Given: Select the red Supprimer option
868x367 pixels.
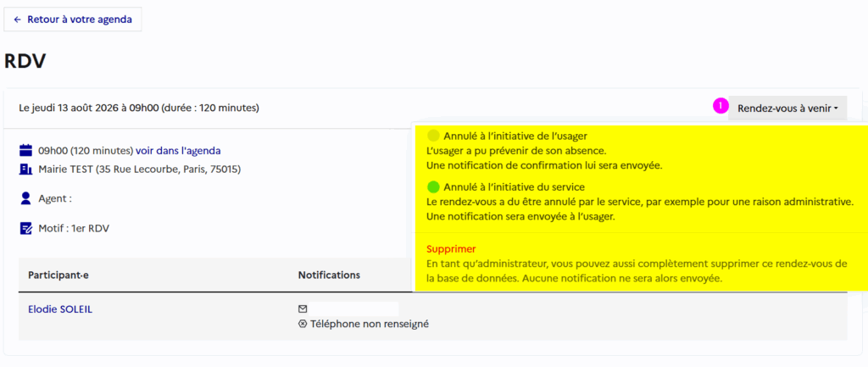Looking at the screenshot, I should coord(451,249).
